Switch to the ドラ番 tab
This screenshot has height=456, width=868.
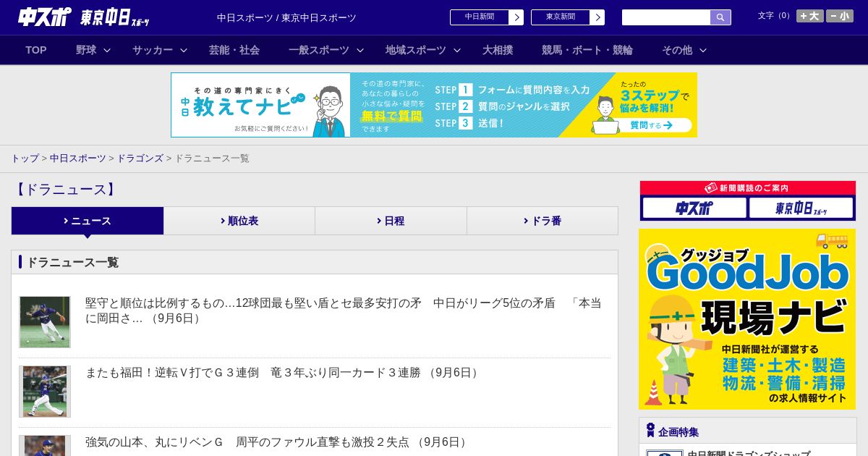tap(542, 221)
